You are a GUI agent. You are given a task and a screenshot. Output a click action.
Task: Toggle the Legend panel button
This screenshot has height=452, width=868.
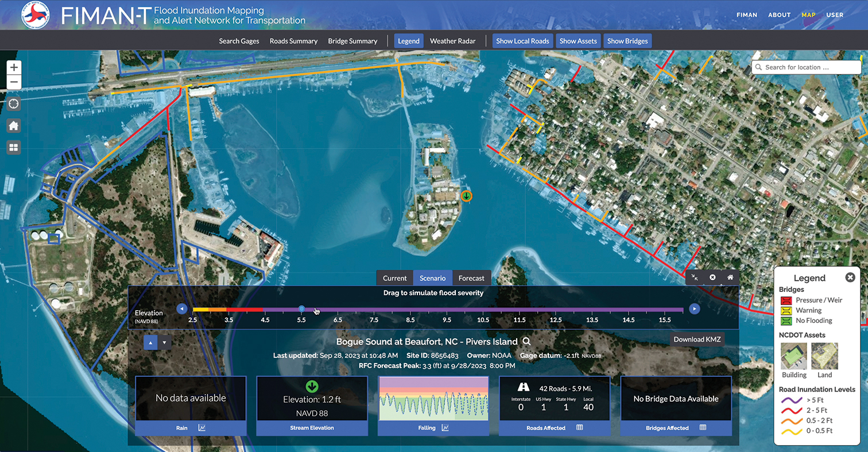(409, 41)
